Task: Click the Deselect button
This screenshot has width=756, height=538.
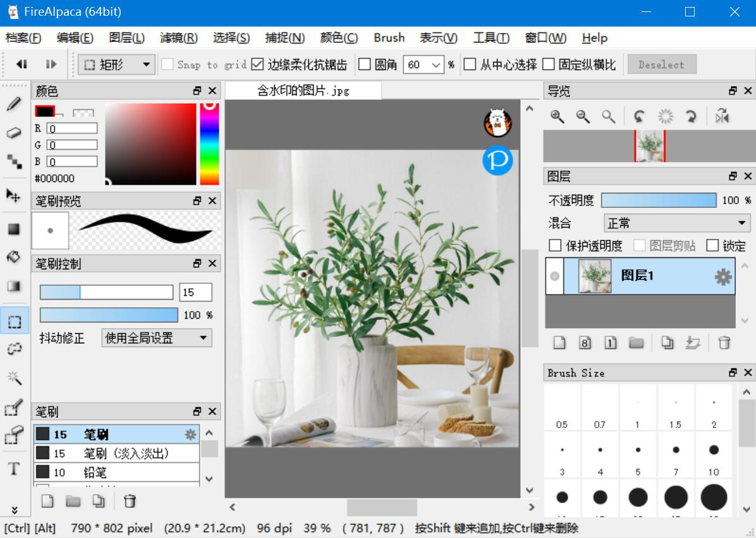Action: click(661, 64)
